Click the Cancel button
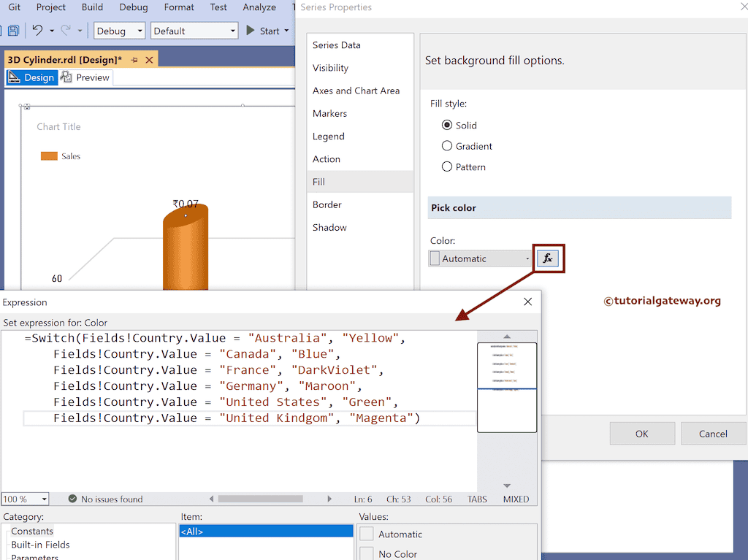748x560 pixels. click(713, 434)
